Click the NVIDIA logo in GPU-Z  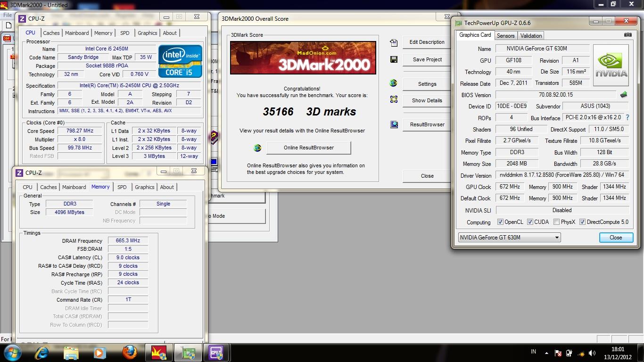pyautogui.click(x=611, y=66)
